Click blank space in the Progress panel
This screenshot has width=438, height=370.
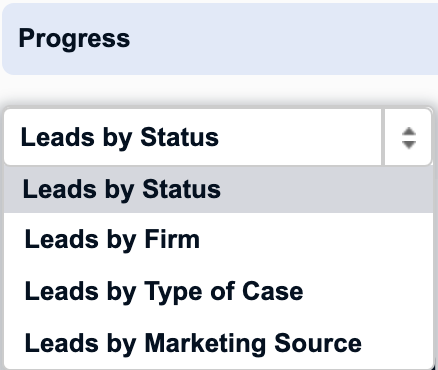(x=283, y=39)
